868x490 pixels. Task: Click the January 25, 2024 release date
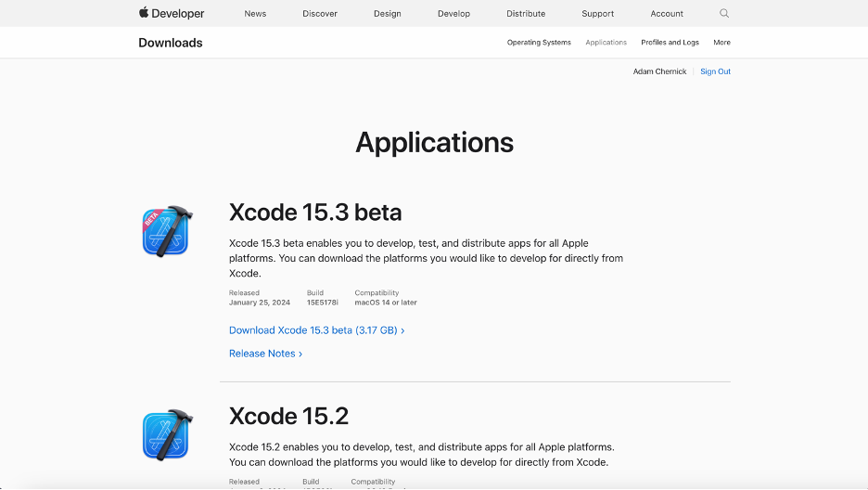(260, 303)
